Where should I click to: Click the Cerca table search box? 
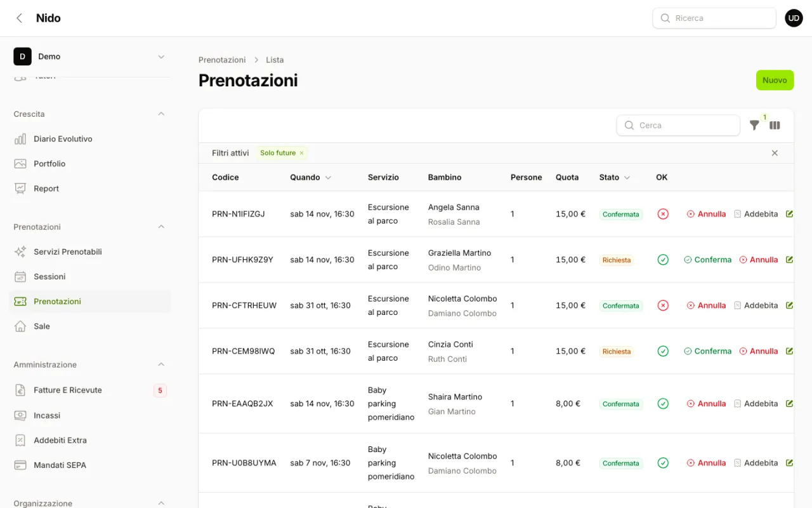click(678, 125)
